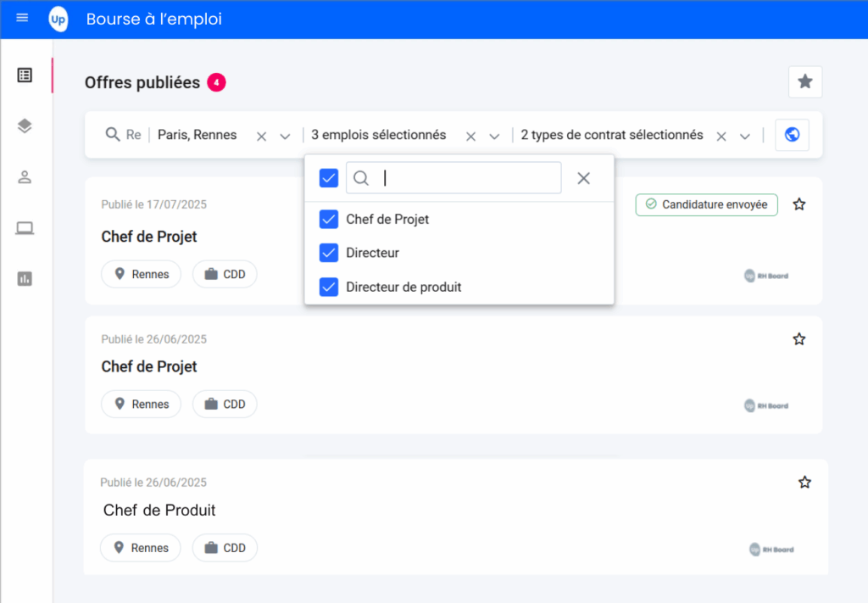Clear the 3 emplois sélectionnés filter
Viewport: 868px width, 603px height.
[470, 137]
